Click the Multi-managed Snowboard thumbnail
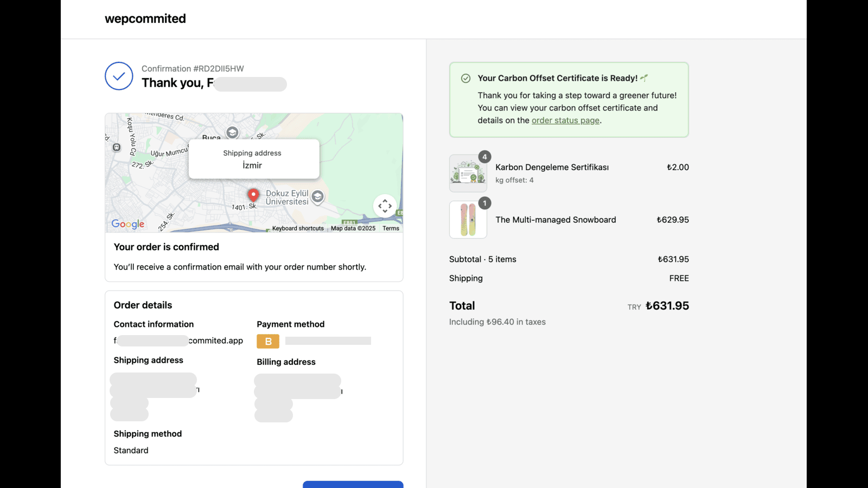The image size is (868, 488). click(x=468, y=220)
